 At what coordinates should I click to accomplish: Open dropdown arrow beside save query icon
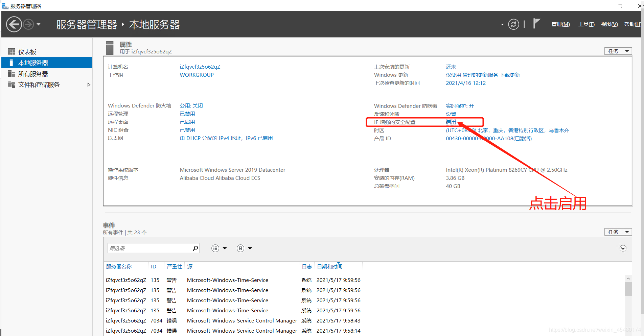pyautogui.click(x=250, y=248)
